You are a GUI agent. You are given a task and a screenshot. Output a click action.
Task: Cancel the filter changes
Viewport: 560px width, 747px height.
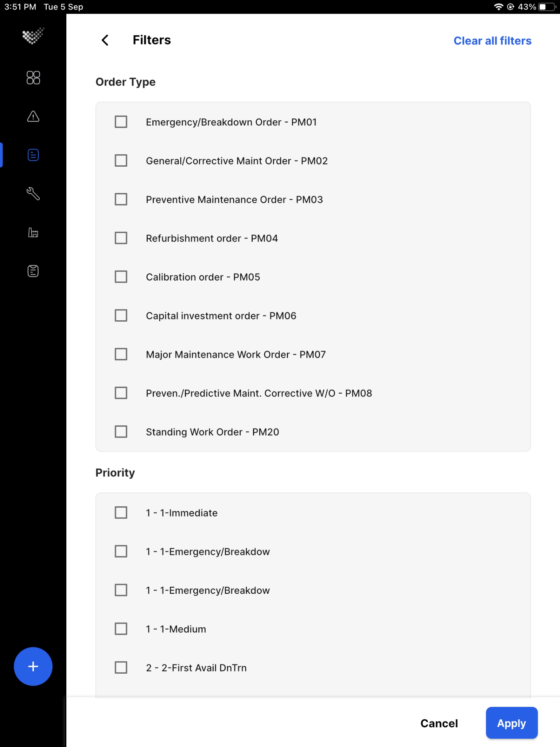coord(439,723)
